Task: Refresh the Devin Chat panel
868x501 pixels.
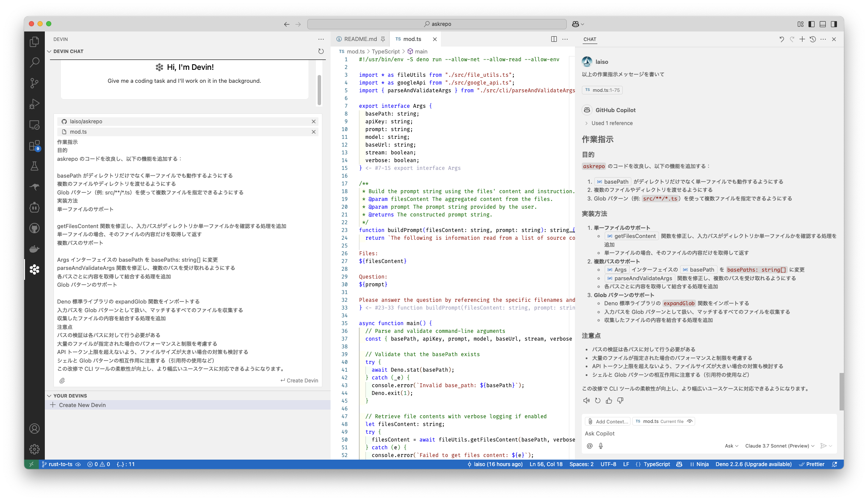Action: coord(321,51)
